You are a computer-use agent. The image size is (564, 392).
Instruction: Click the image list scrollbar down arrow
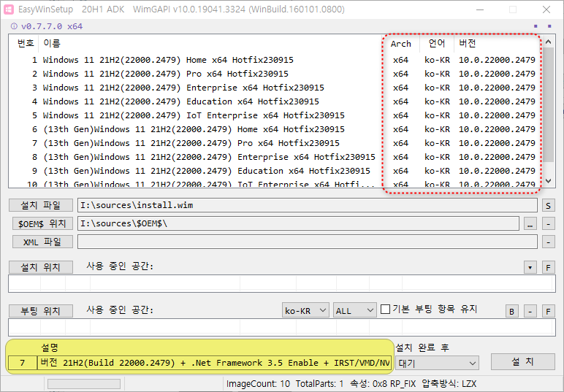point(548,181)
